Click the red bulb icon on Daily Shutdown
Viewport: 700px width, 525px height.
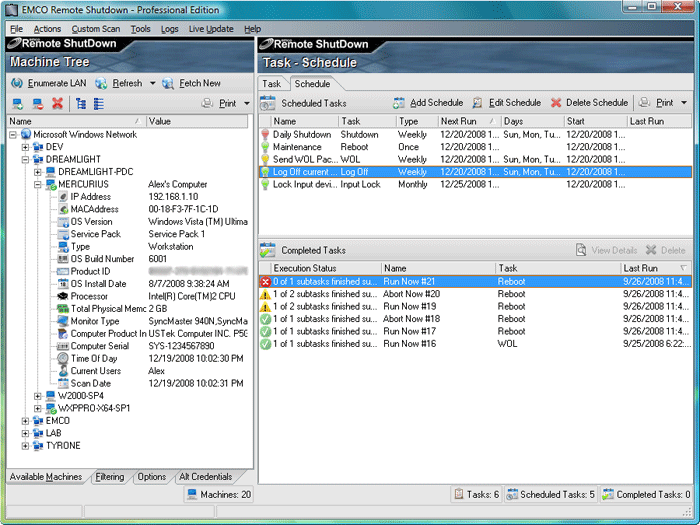click(265, 135)
